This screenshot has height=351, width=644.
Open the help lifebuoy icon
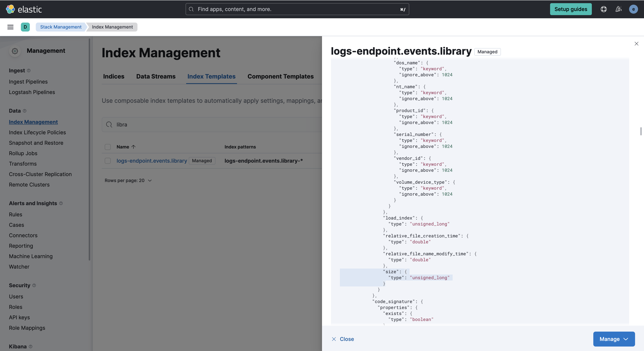tap(604, 9)
